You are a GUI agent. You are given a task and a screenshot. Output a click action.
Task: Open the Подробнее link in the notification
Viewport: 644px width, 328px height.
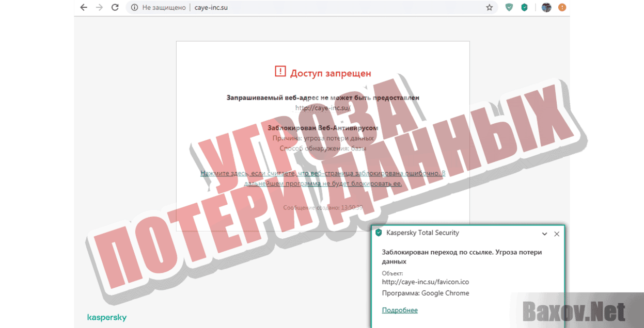click(400, 309)
